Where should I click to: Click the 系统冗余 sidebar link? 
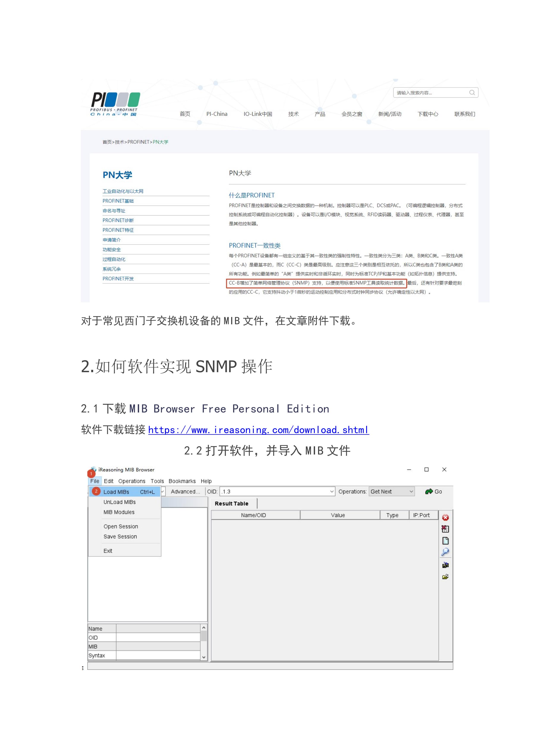point(111,269)
